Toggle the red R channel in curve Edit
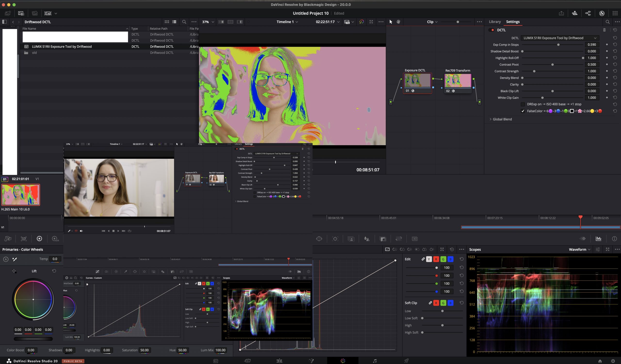The height and width of the screenshot is (364, 621). click(x=436, y=259)
